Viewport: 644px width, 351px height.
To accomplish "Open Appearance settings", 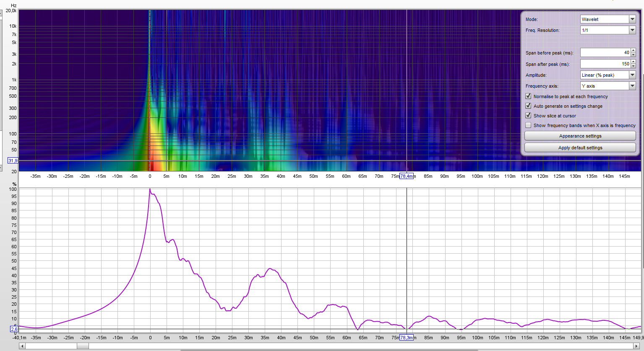I will [x=580, y=136].
